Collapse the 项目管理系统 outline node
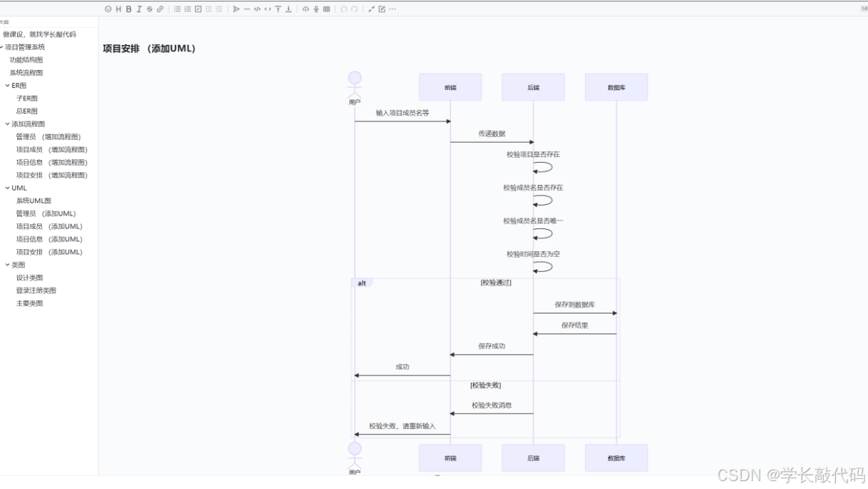The width and height of the screenshot is (868, 489). coord(2,47)
